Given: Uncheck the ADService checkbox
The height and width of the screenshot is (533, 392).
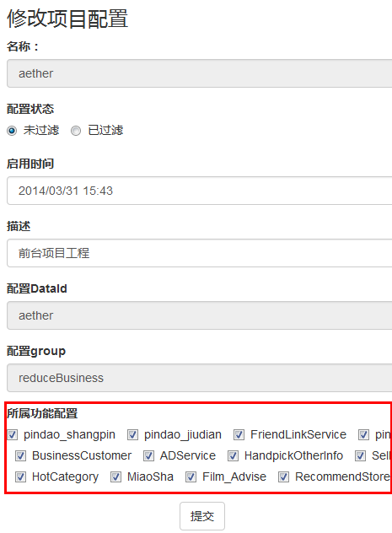Looking at the screenshot, I should point(148,456).
